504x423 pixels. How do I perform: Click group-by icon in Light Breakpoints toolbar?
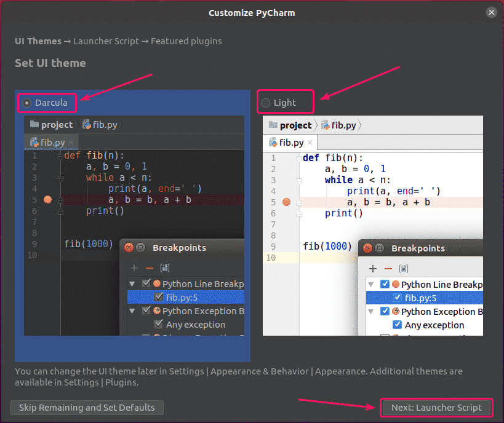pos(404,268)
